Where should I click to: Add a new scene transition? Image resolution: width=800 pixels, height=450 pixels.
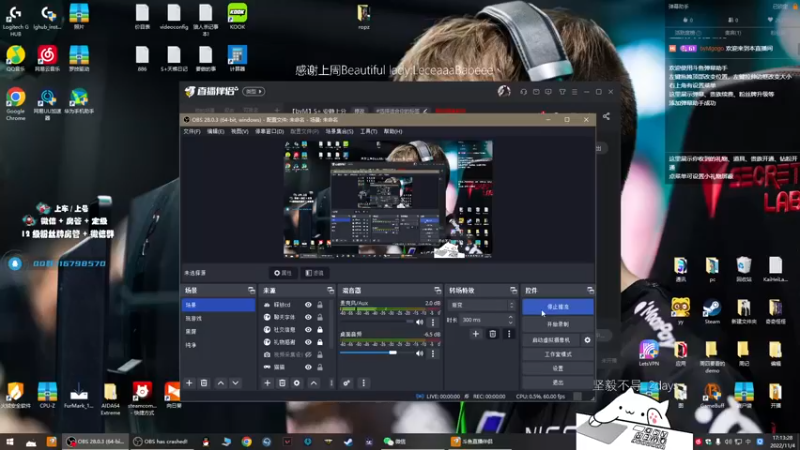[x=476, y=334]
